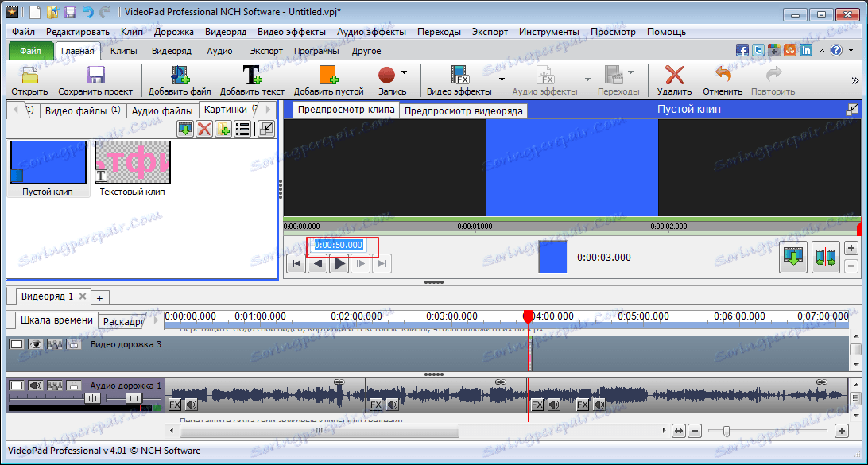
Task: Share on LinkedIn icon
Action: coord(806,50)
